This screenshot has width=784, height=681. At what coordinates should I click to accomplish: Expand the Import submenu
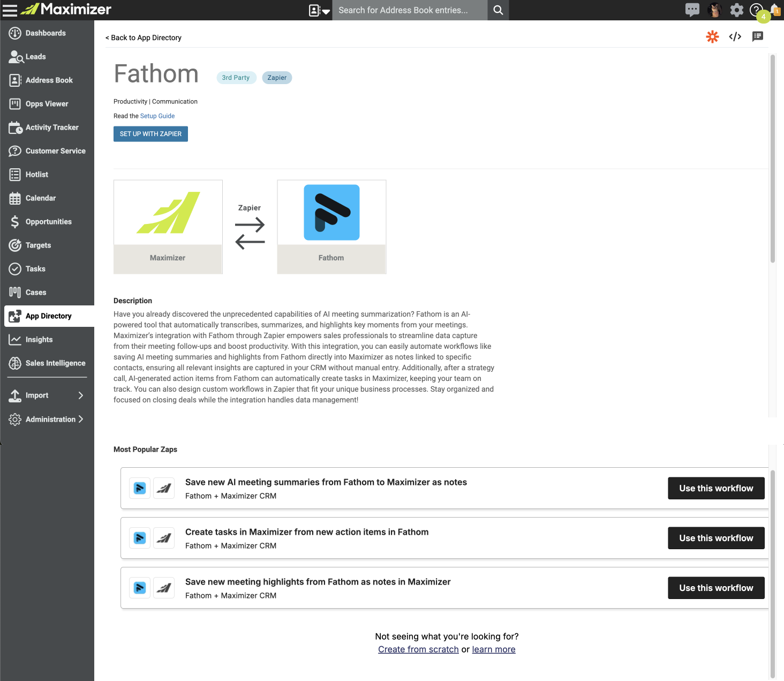81,395
